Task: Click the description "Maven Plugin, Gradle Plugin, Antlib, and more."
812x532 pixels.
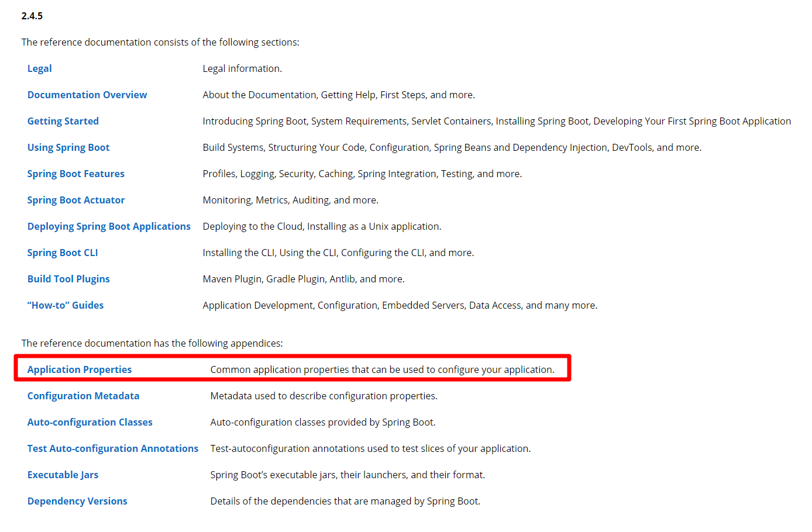Action: (304, 279)
